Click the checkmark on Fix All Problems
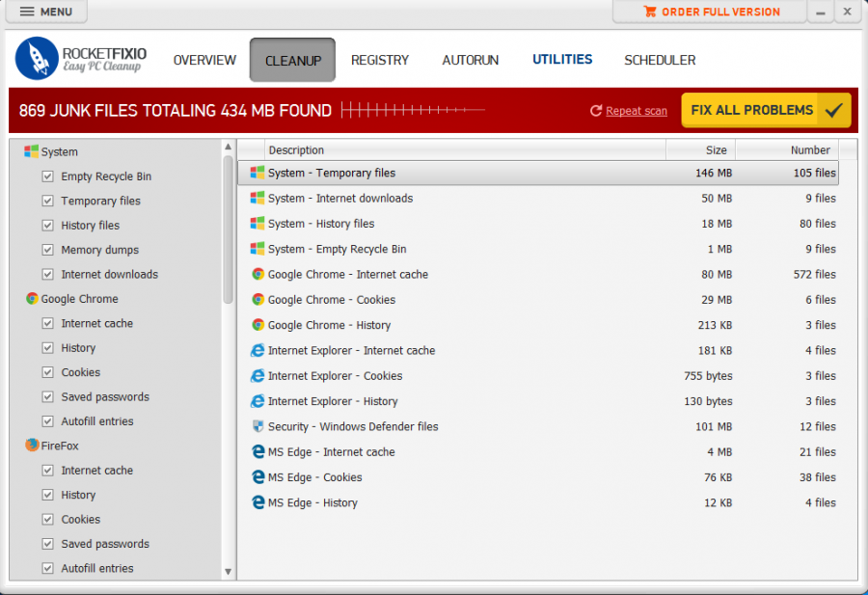 (833, 110)
